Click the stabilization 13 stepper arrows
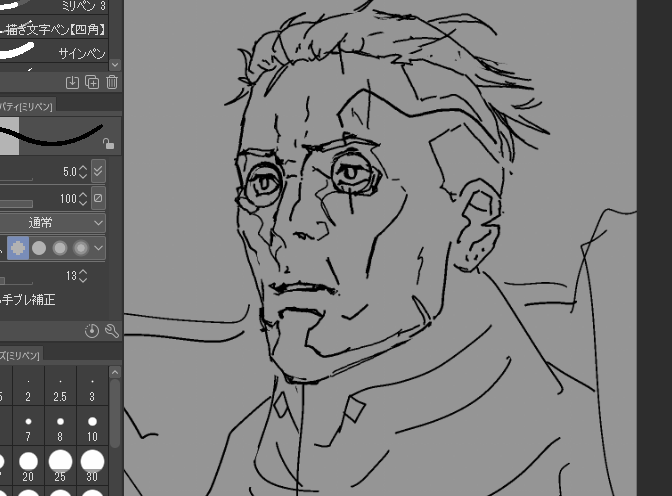 pyautogui.click(x=84, y=276)
